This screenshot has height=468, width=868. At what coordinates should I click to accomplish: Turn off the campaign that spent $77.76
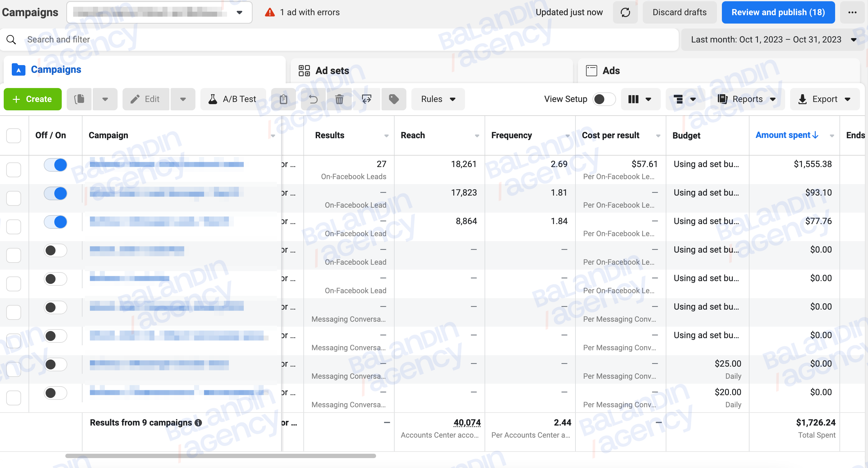point(56,222)
